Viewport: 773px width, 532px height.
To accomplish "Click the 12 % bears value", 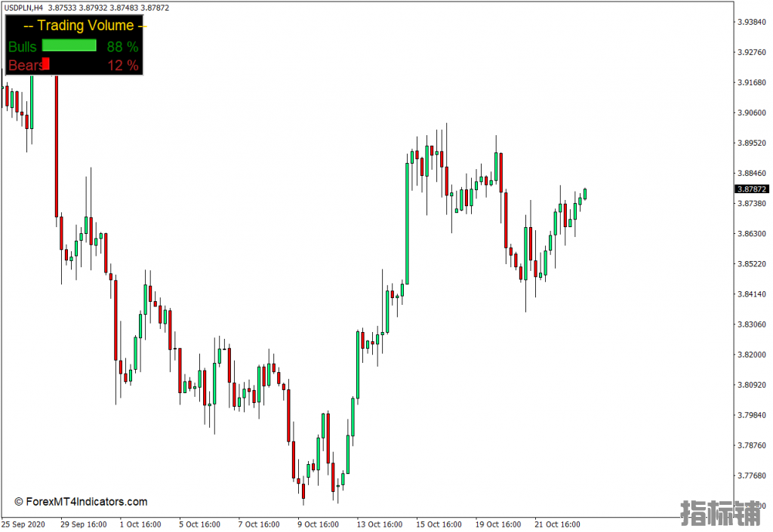I will tap(123, 66).
